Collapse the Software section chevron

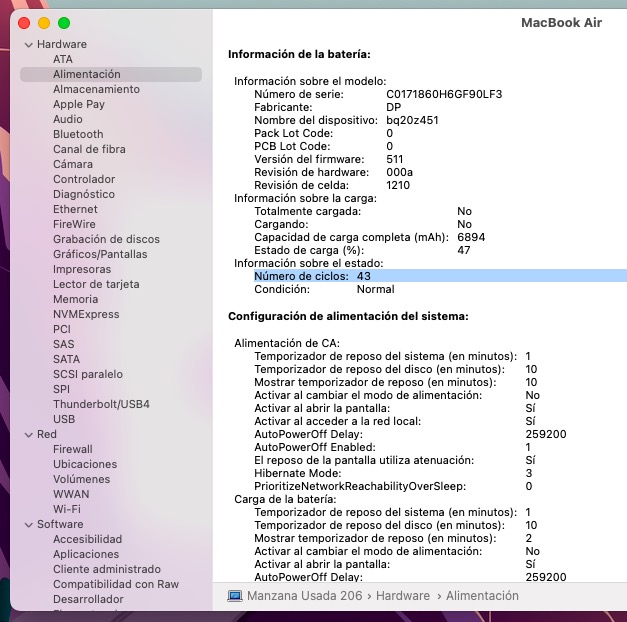pyautogui.click(x=28, y=525)
